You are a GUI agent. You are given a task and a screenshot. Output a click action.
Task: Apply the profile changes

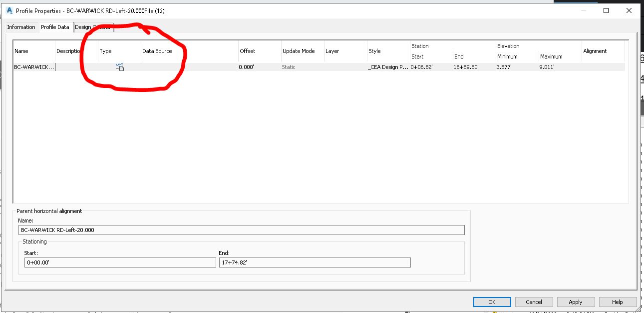[575, 301]
